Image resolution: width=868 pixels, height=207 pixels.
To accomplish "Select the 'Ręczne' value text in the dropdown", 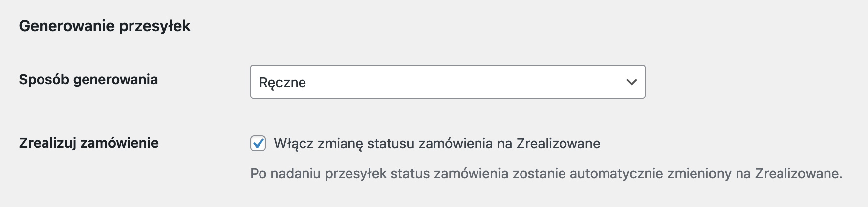I will (283, 83).
